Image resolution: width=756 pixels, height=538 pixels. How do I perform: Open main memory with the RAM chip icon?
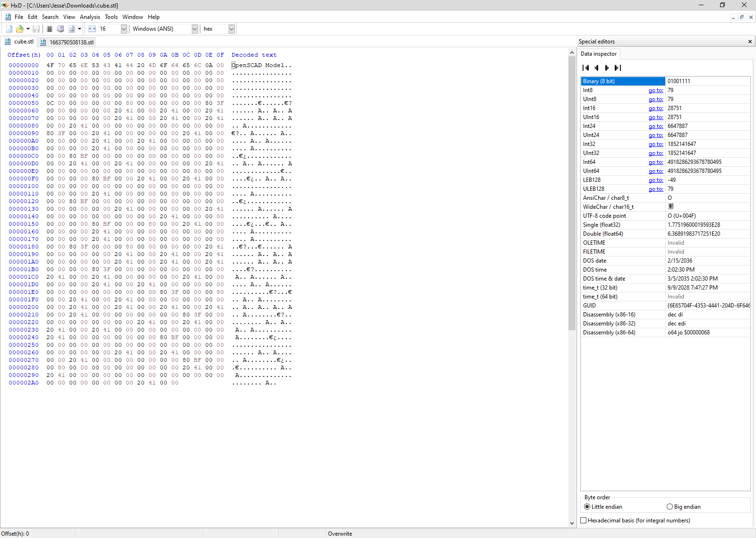tap(50, 29)
